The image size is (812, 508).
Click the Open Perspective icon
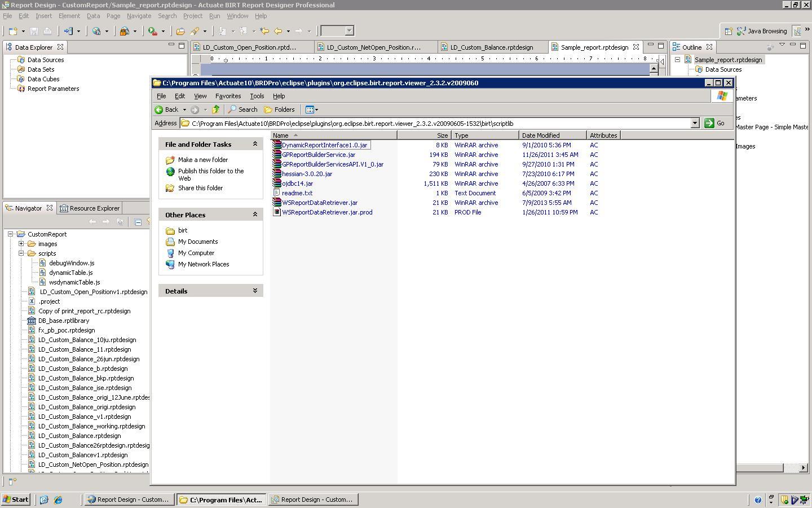click(x=728, y=31)
